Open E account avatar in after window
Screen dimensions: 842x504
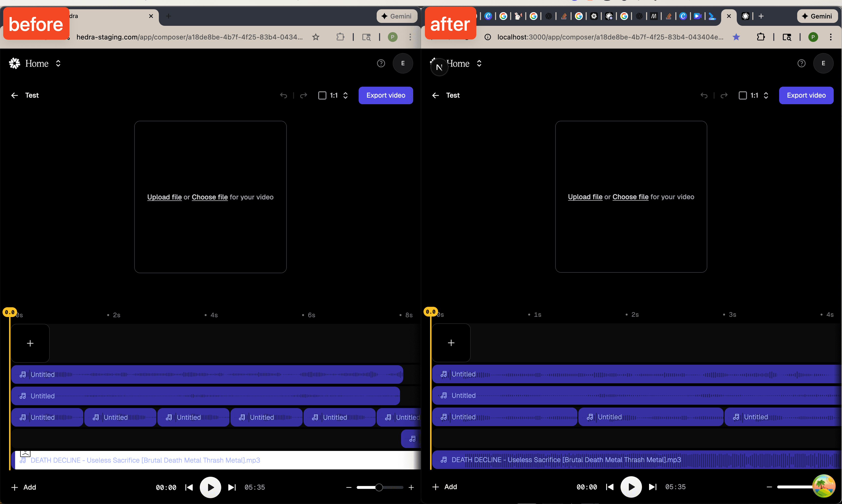(x=823, y=64)
